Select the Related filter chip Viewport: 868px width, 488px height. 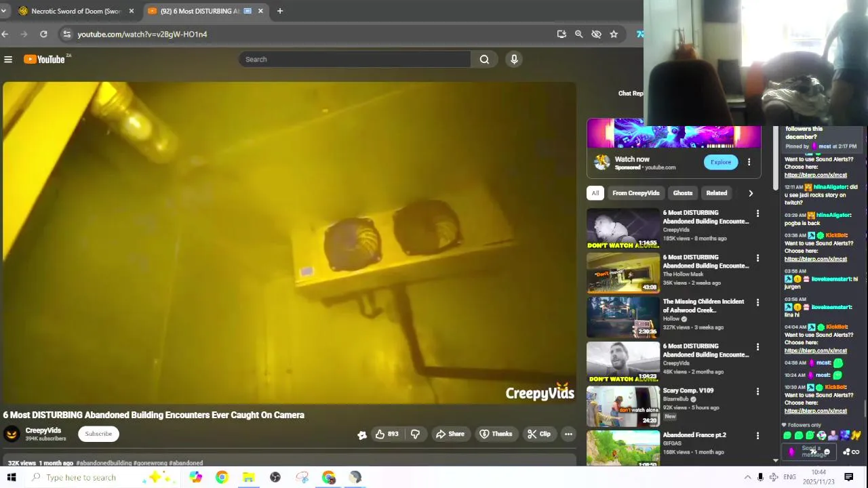pyautogui.click(x=717, y=193)
